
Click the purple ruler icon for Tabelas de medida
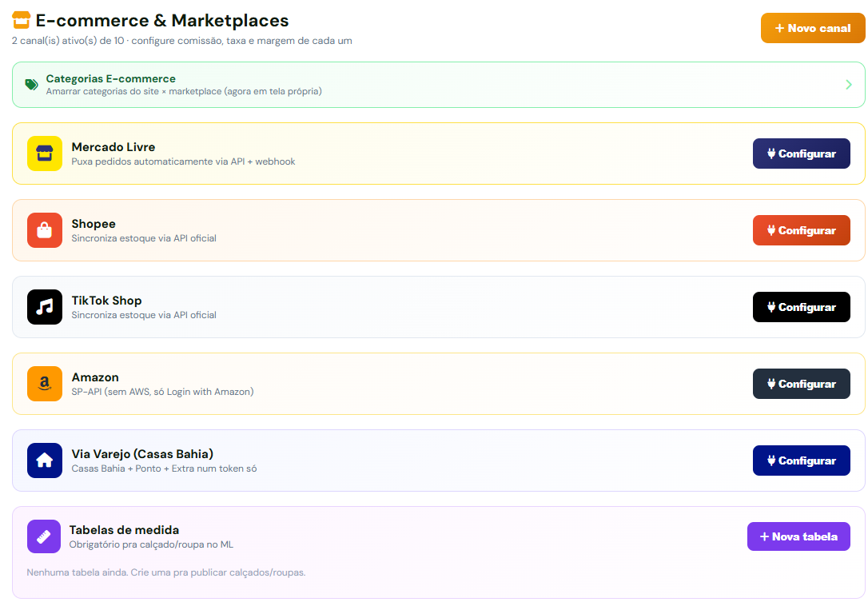coord(44,536)
